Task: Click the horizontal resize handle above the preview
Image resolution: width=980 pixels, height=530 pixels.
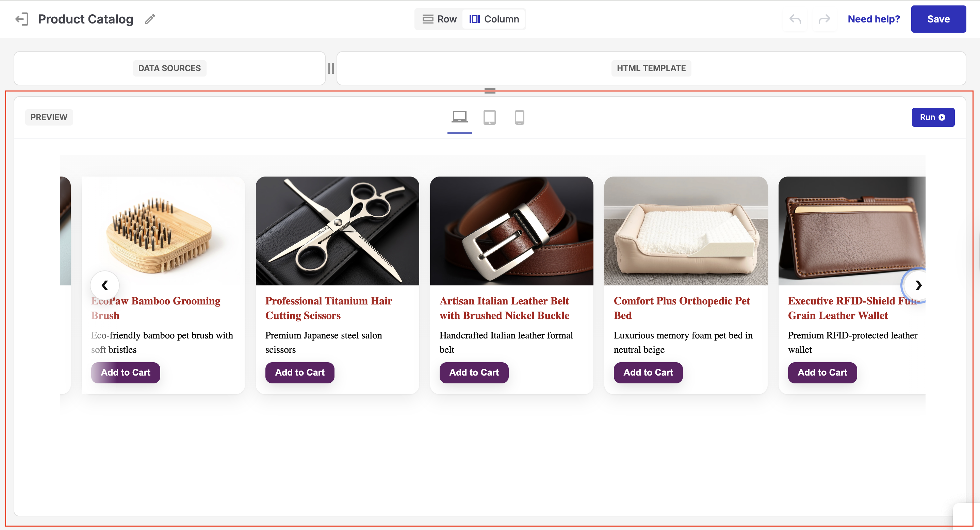Action: [490, 90]
